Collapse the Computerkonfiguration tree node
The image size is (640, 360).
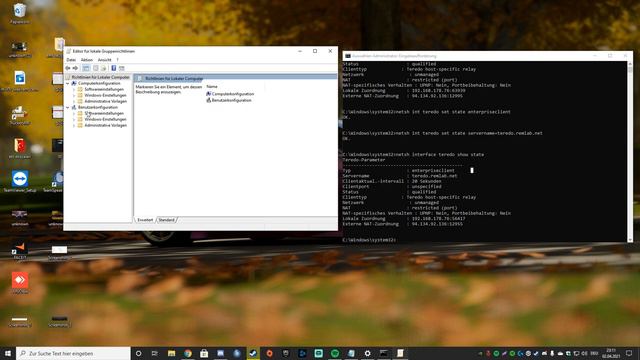point(68,83)
